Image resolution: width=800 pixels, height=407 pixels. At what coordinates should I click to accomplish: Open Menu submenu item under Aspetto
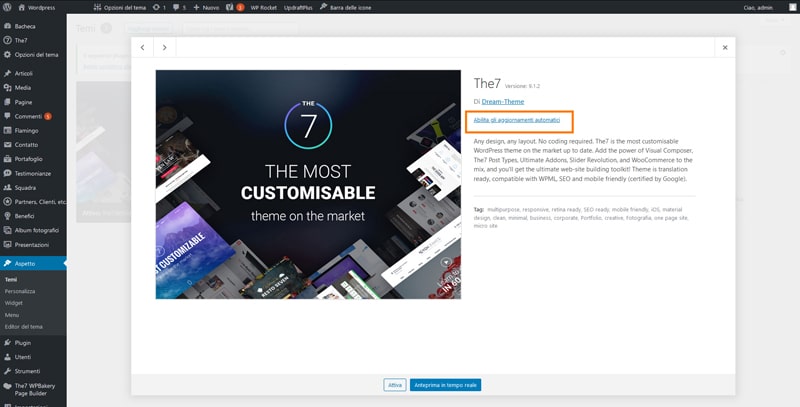(x=12, y=315)
